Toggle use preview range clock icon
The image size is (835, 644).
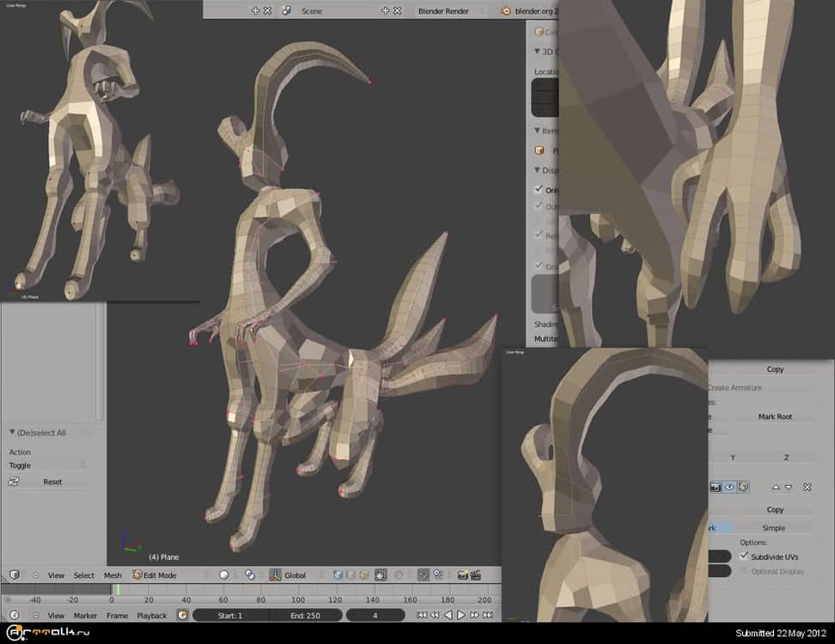183,616
